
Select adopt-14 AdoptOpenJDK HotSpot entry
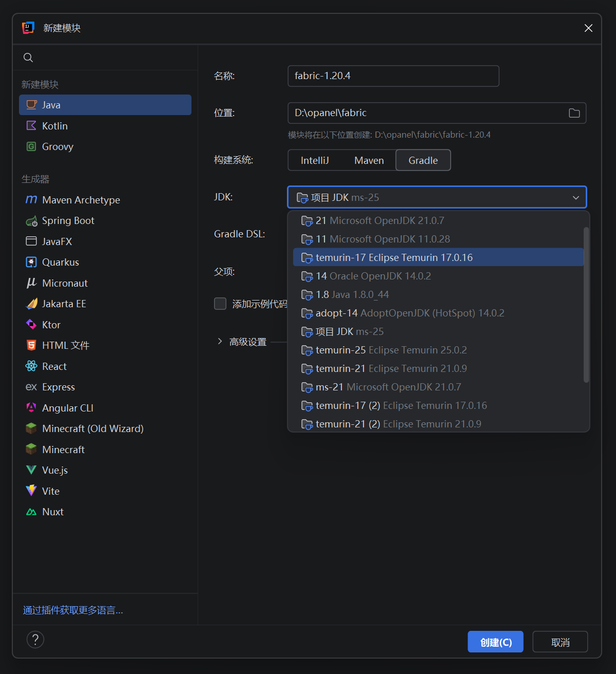(x=438, y=313)
